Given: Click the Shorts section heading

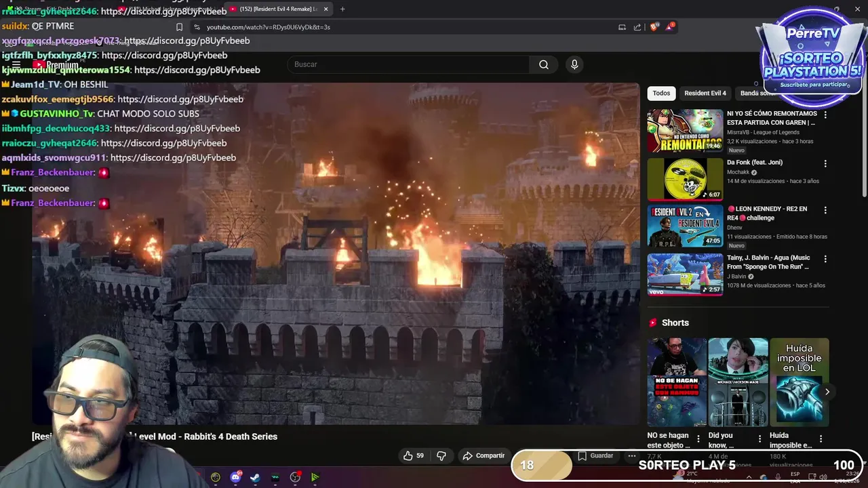Looking at the screenshot, I should coord(675,323).
